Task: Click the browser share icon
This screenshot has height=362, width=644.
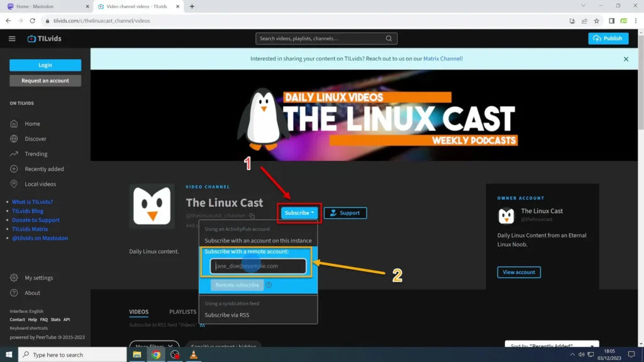Action: [584, 21]
